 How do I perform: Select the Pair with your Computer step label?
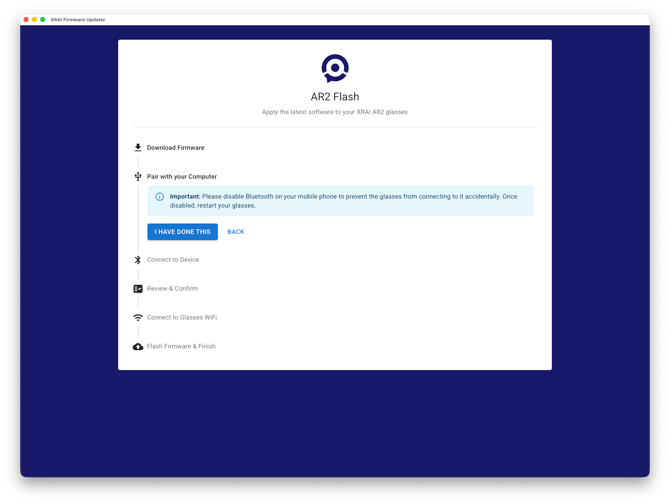[182, 176]
